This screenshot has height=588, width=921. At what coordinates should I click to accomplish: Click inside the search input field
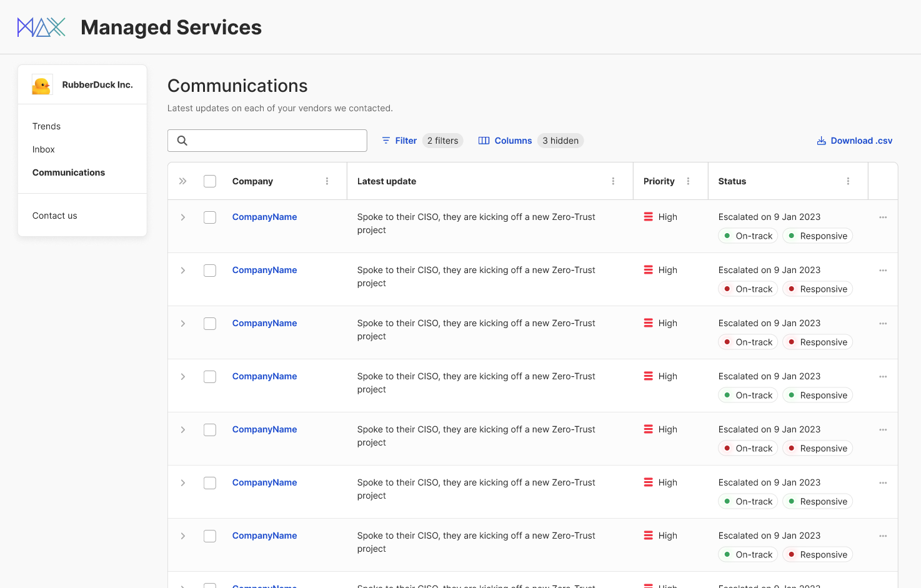click(269, 141)
